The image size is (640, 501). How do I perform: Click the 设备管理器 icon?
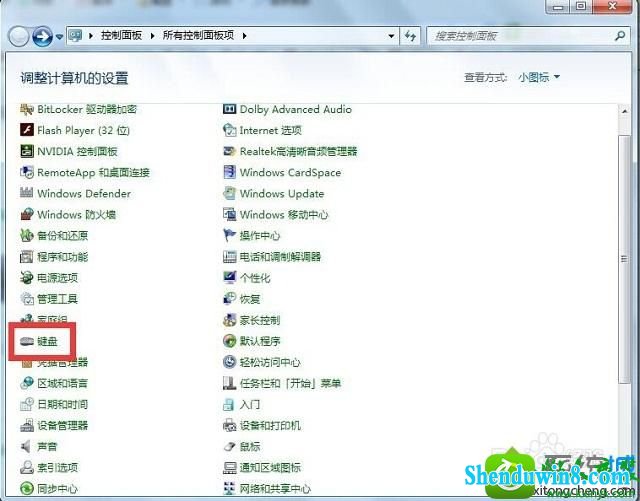(x=27, y=425)
